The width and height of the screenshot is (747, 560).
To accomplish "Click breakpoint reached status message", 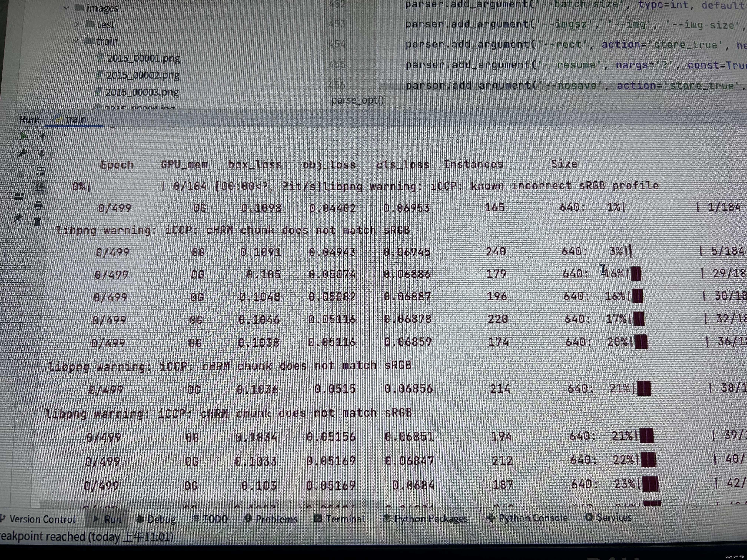I will click(x=87, y=537).
